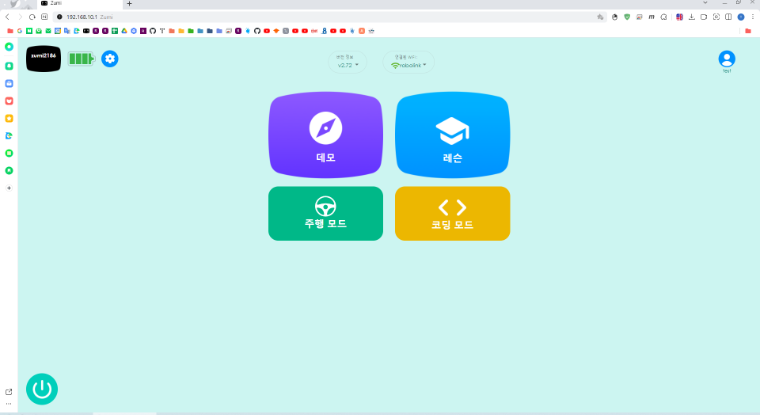Click the GitHub bookmark icon

pyautogui.click(x=256, y=30)
